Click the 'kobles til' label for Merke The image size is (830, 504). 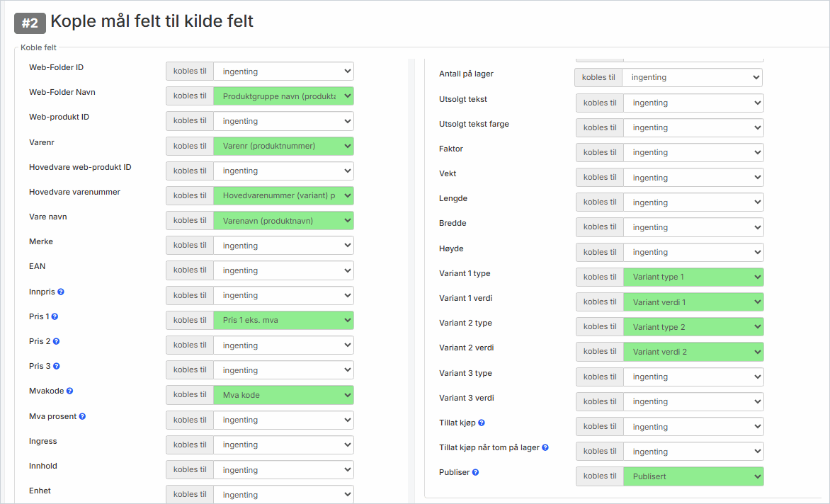pyautogui.click(x=190, y=245)
